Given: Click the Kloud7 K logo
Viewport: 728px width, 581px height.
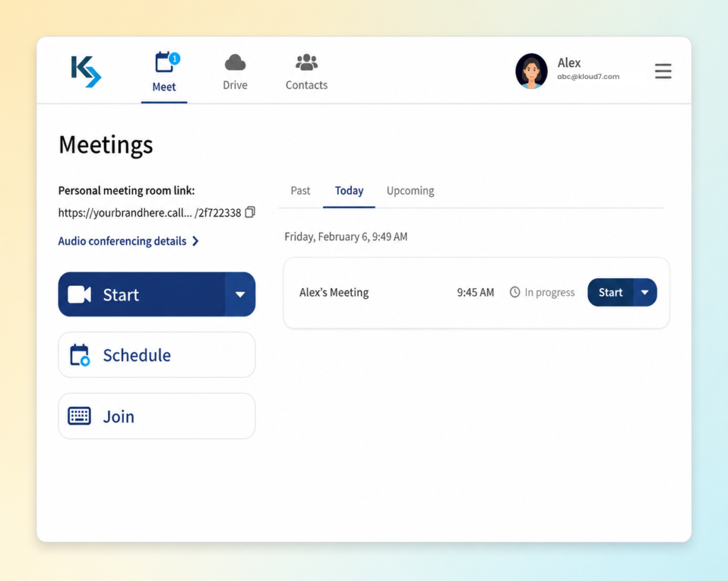Looking at the screenshot, I should pos(86,71).
